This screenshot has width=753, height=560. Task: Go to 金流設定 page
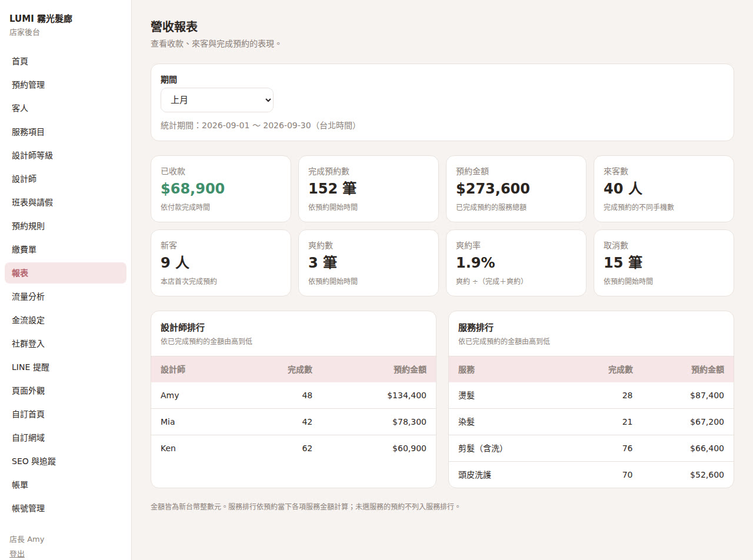point(65,320)
